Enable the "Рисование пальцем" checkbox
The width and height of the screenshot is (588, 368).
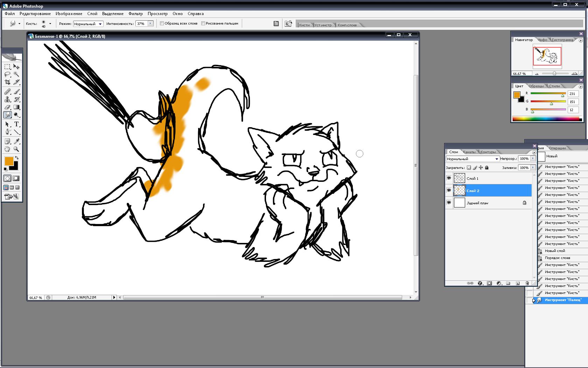pos(203,23)
